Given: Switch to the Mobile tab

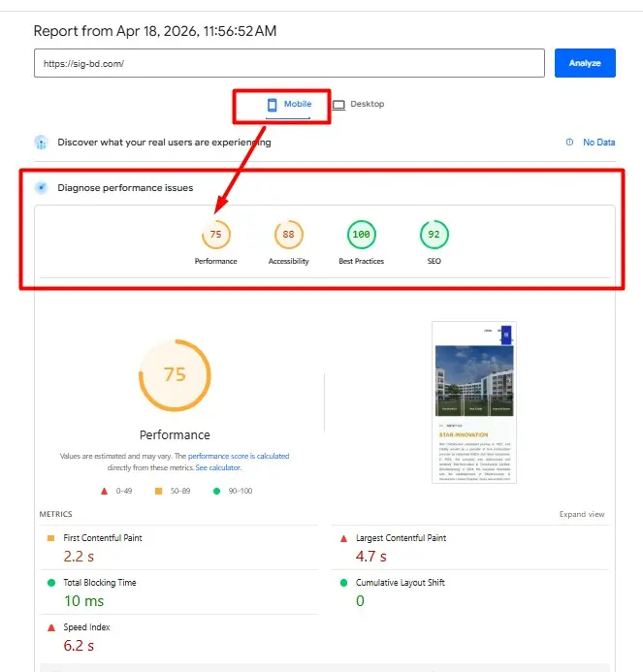Looking at the screenshot, I should coord(288,105).
